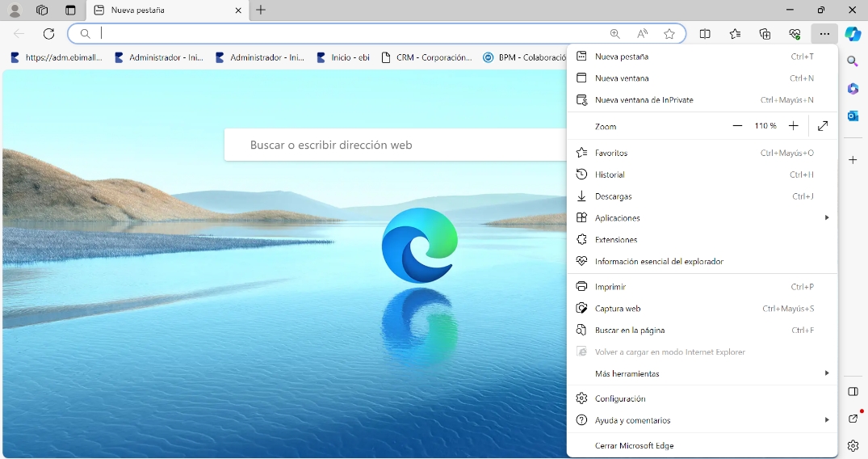This screenshot has height=459, width=868.
Task: Open Historial menu entry
Action: click(x=702, y=175)
